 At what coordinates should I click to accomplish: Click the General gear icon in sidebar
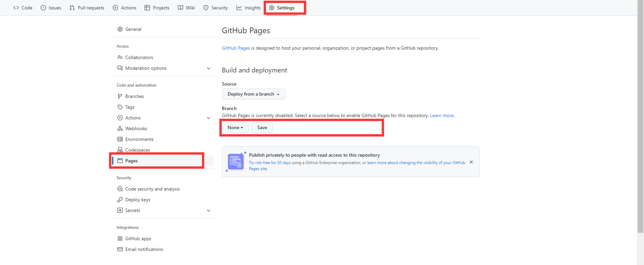120,29
